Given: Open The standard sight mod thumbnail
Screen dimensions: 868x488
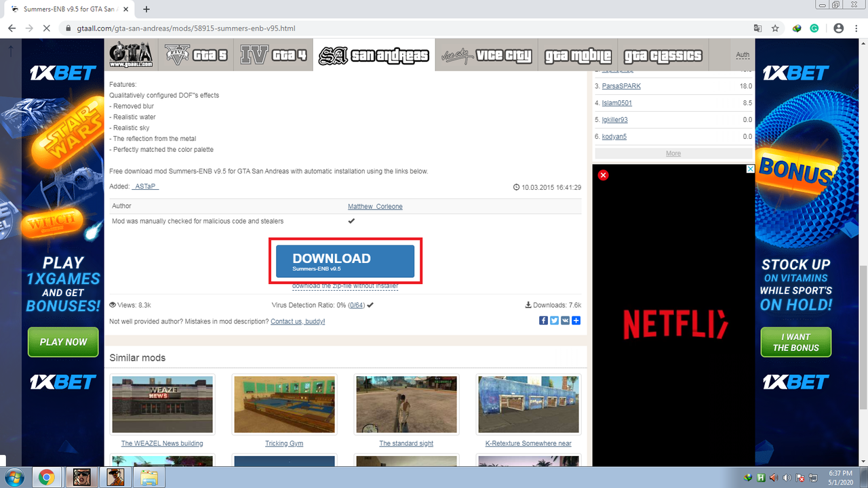Looking at the screenshot, I should click(x=406, y=405).
